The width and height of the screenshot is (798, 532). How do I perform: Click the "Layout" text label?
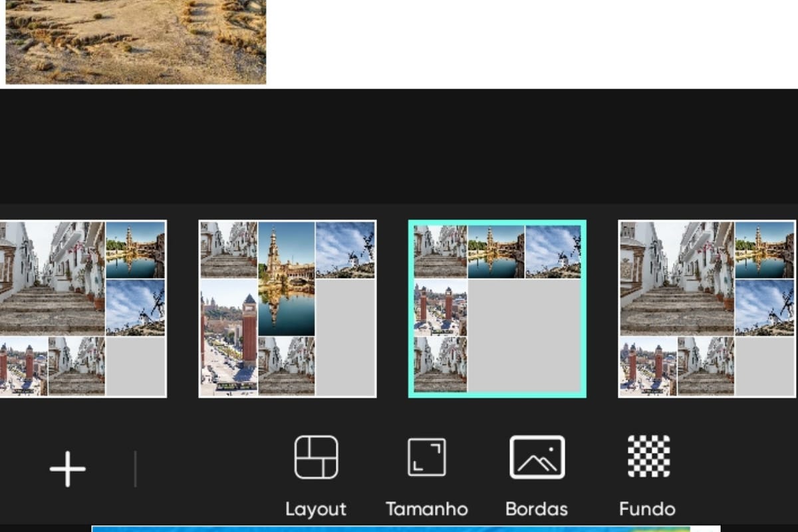(316, 509)
